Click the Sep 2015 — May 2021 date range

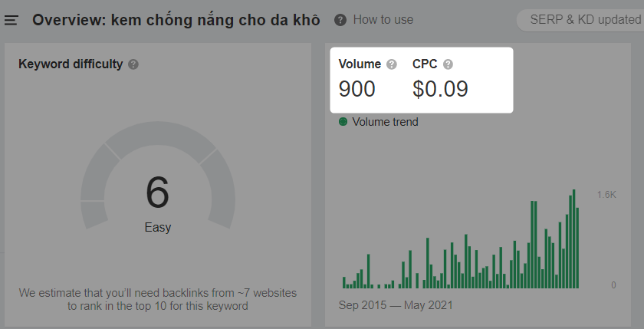coord(396,305)
